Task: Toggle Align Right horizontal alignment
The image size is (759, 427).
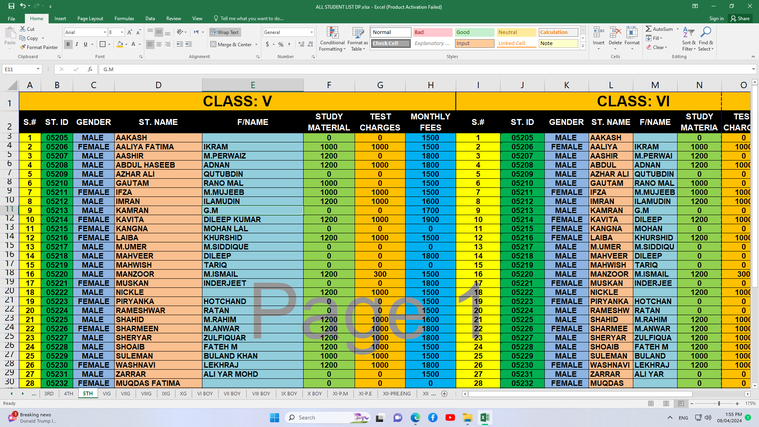Action: click(x=167, y=44)
